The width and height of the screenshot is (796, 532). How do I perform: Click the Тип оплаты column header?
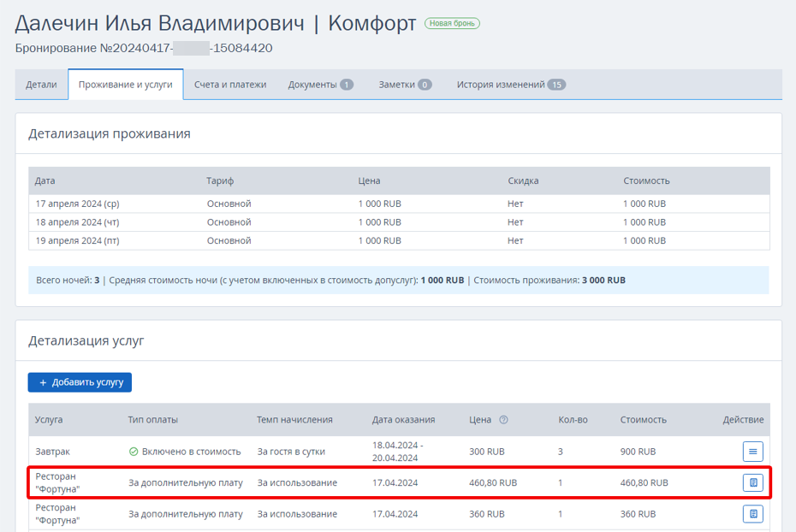(x=153, y=419)
